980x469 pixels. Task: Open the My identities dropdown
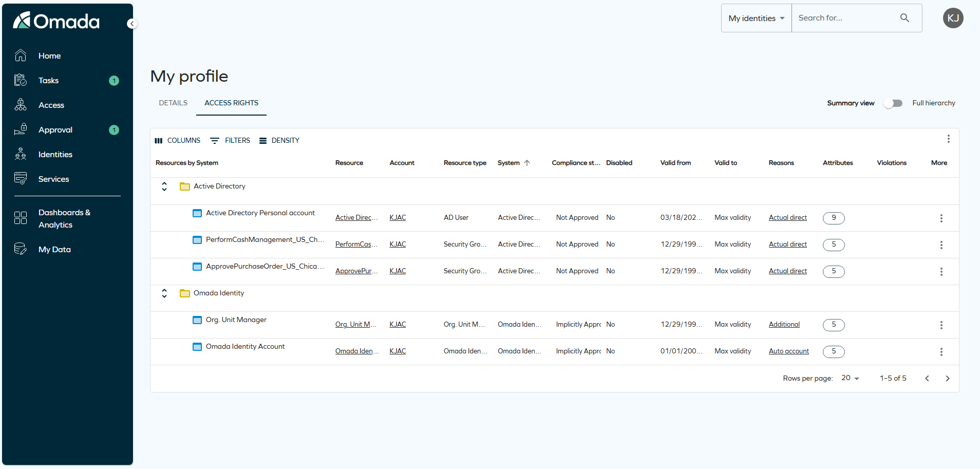click(757, 18)
